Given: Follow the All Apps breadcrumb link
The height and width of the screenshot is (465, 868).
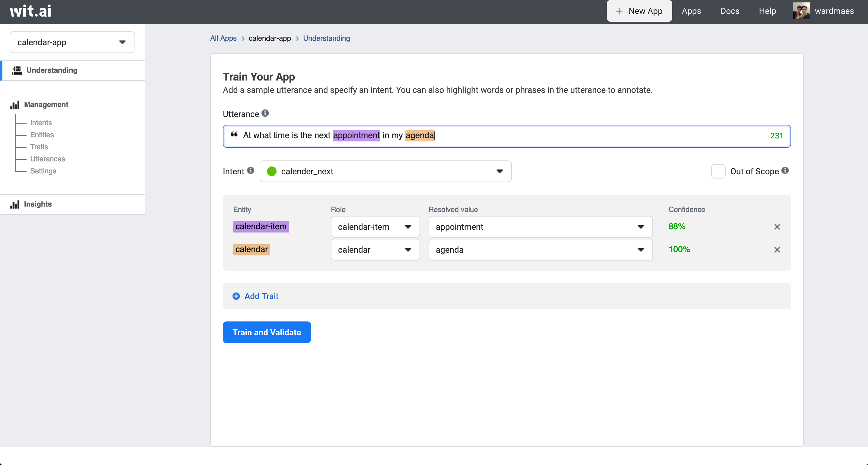Looking at the screenshot, I should pyautogui.click(x=223, y=38).
